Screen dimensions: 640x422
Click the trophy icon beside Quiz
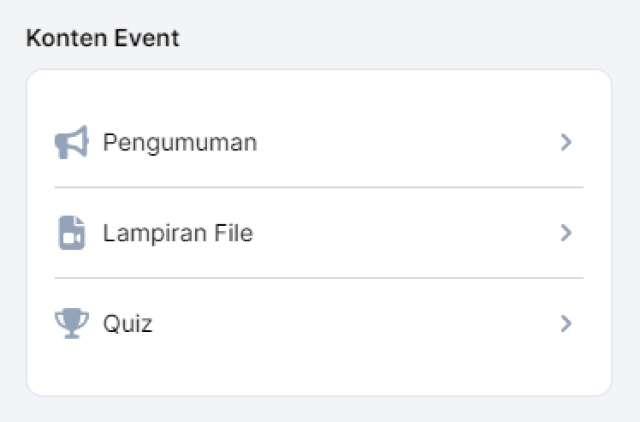(72, 323)
